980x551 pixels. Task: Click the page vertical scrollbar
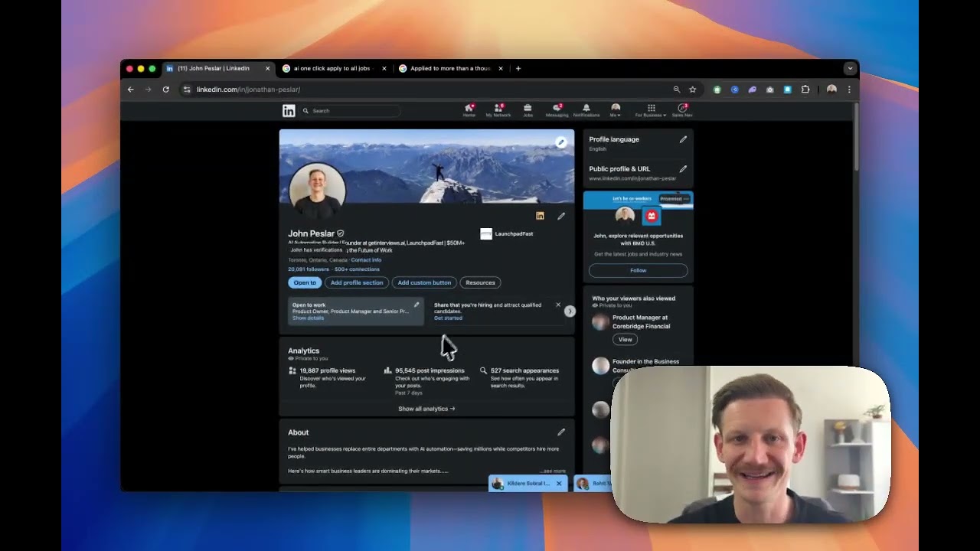point(856,138)
